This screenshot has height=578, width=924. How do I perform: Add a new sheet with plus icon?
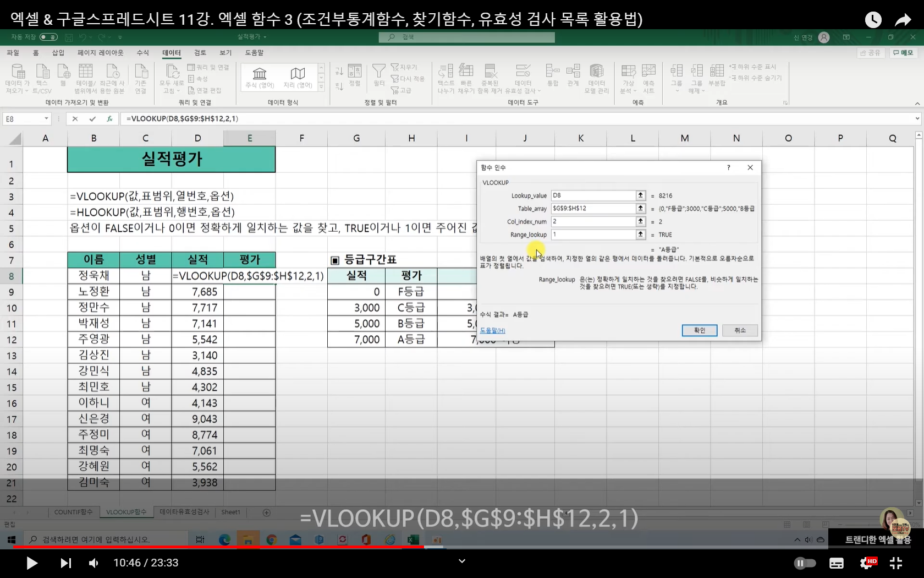267,512
